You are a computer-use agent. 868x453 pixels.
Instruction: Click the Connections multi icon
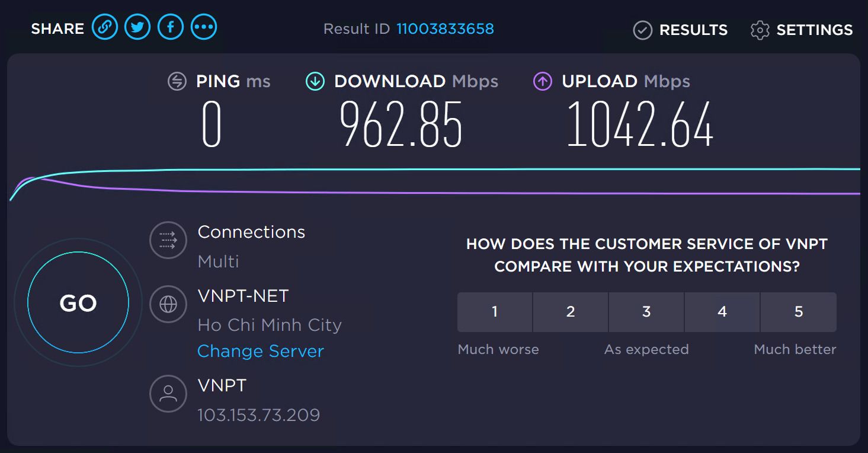tap(168, 240)
